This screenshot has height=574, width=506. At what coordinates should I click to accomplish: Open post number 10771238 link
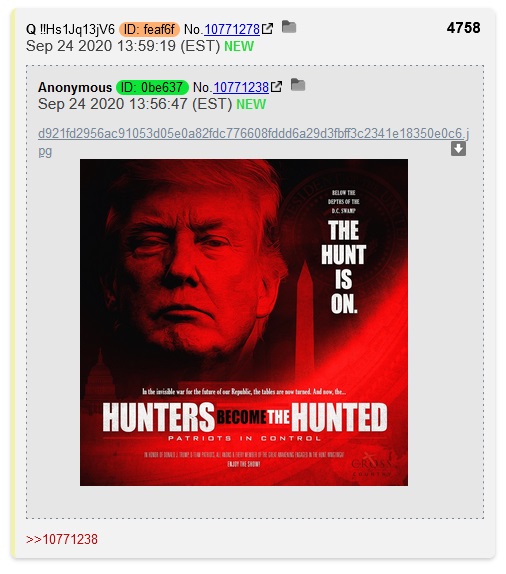241,87
